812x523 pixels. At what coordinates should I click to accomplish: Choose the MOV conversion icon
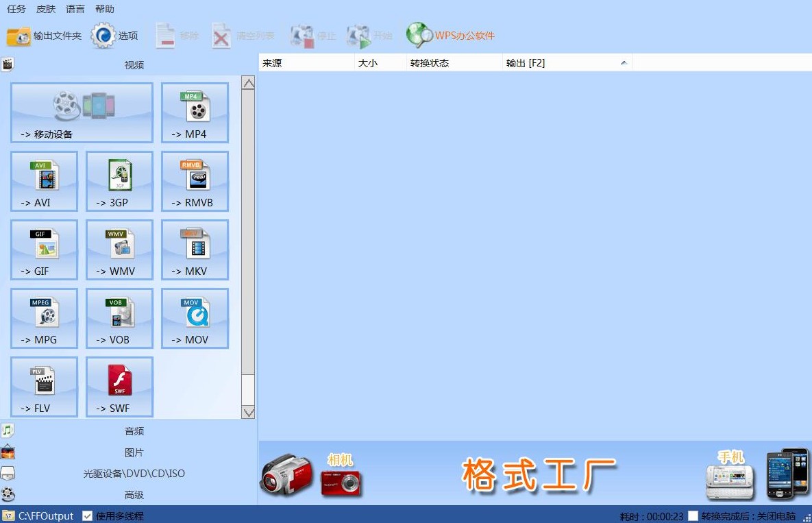click(195, 319)
